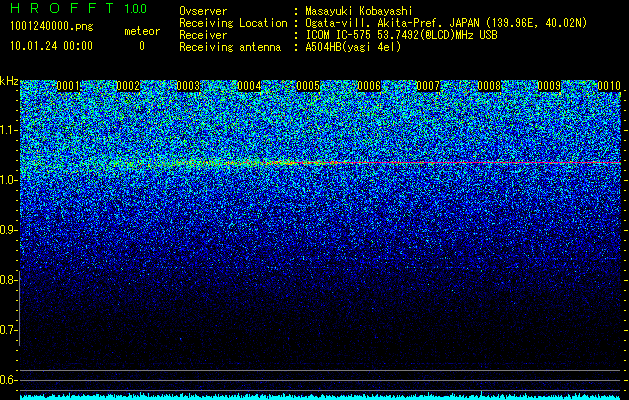Click the 1.0 kHz axis label
The image size is (629, 400).
(8, 180)
